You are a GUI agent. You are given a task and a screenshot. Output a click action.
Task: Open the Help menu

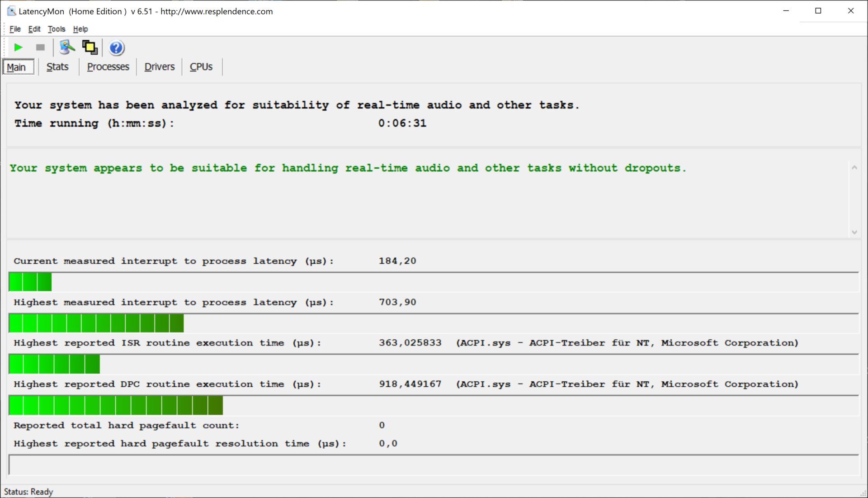pyautogui.click(x=80, y=29)
